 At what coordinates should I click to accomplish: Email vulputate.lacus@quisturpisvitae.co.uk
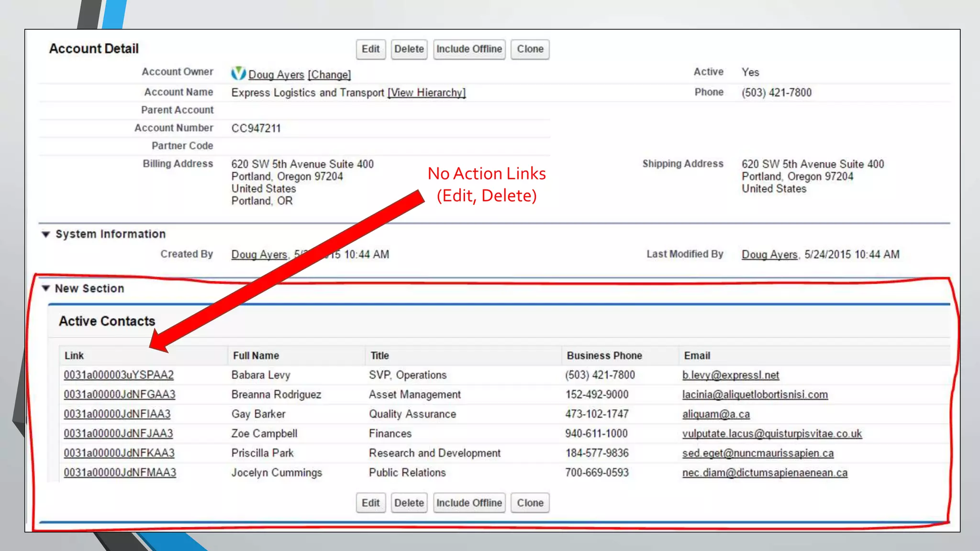pyautogui.click(x=772, y=434)
